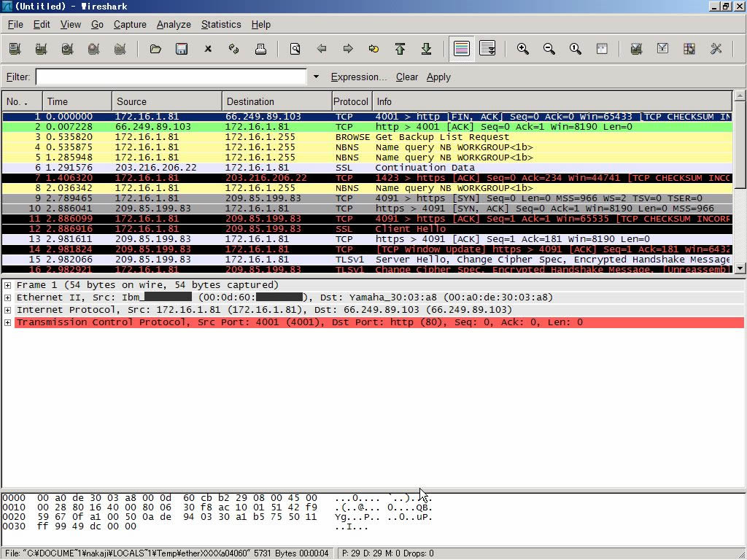Click the Print packets icon
The image size is (747, 560).
tap(260, 49)
